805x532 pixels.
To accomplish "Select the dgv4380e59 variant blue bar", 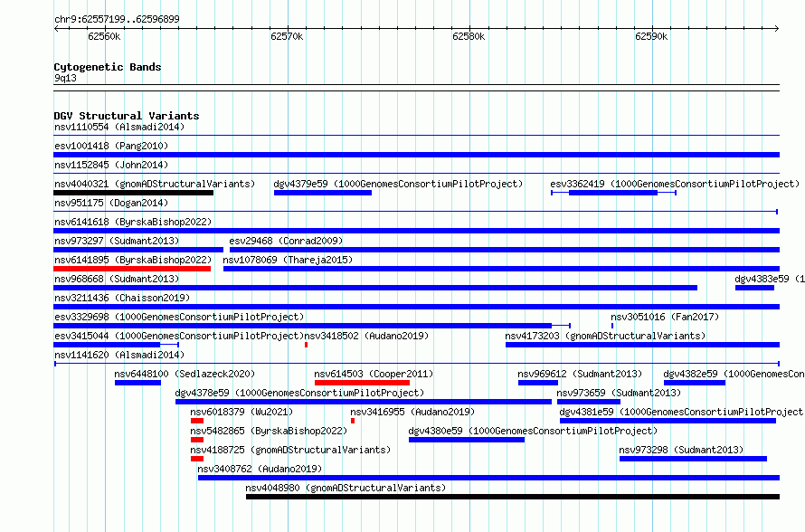I will [x=467, y=440].
